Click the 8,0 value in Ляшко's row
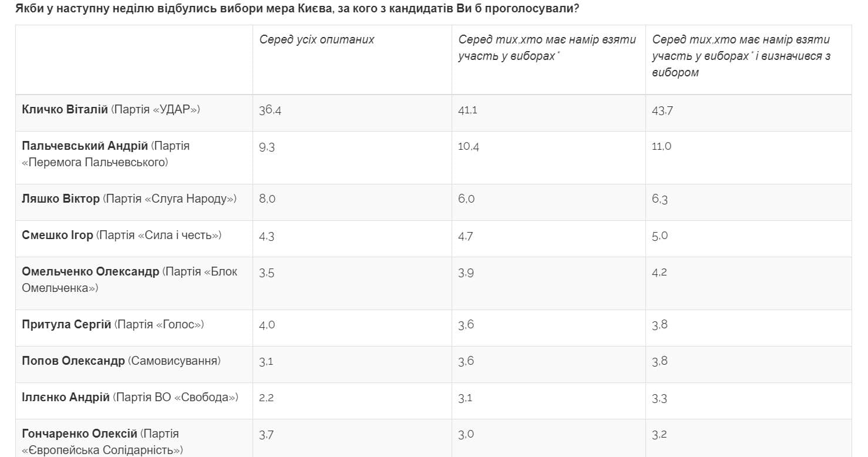 267,199
